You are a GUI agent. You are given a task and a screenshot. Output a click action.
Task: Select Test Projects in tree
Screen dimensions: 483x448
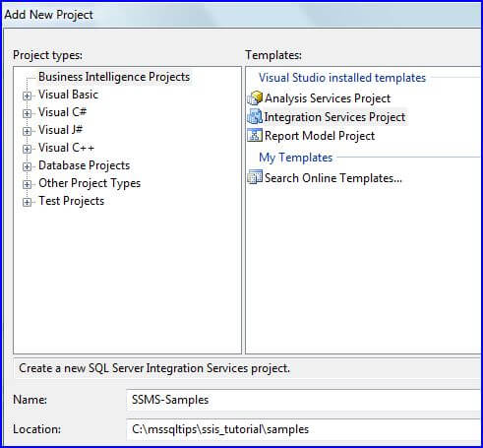[x=71, y=201]
